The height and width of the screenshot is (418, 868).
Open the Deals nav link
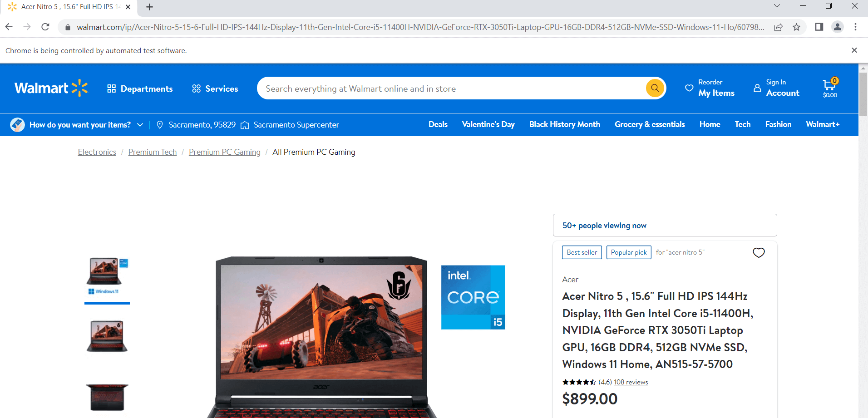[438, 124]
